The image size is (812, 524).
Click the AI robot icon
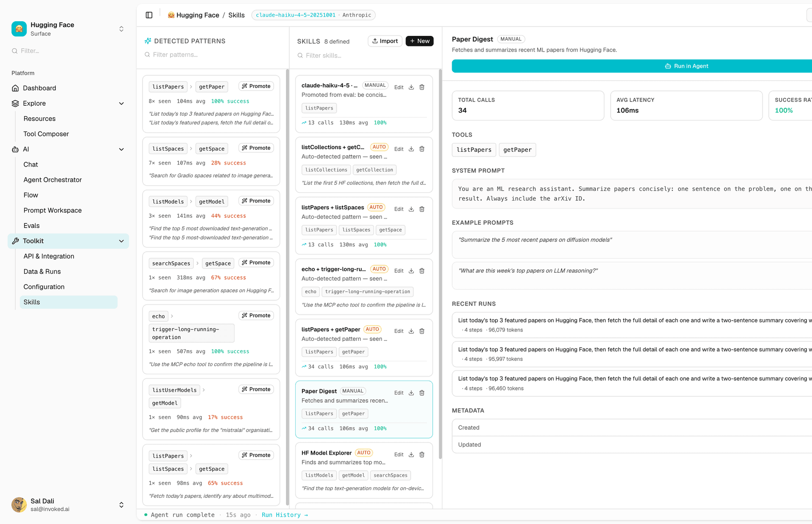[x=15, y=149]
